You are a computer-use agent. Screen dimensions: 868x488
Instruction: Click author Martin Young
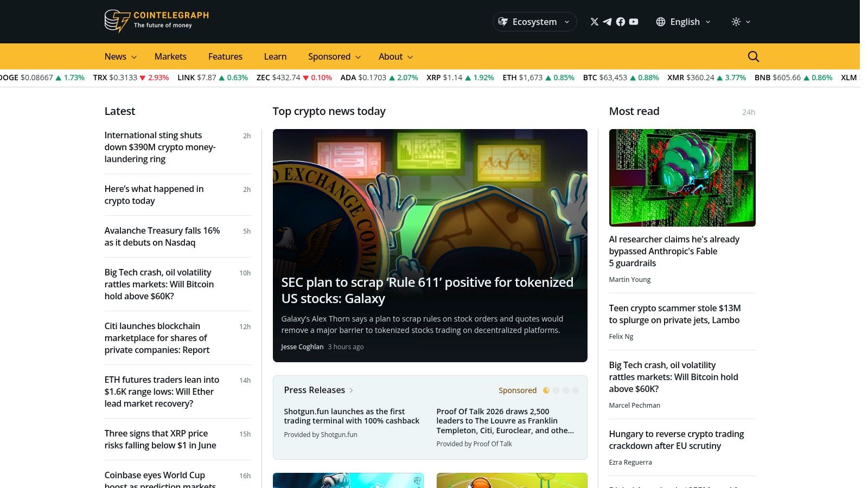point(629,279)
